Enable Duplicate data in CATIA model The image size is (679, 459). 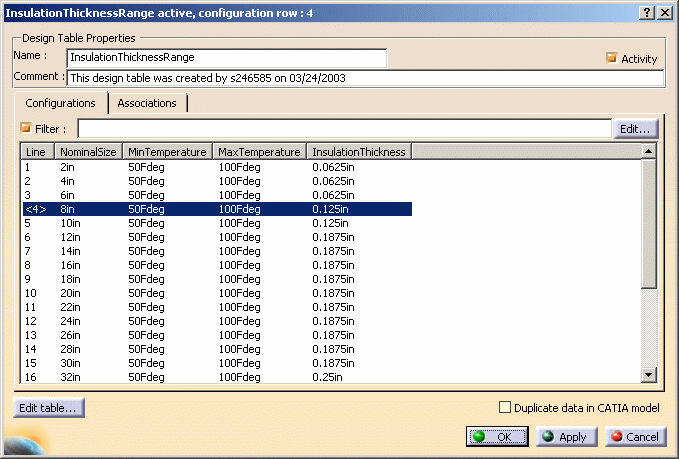pyautogui.click(x=504, y=407)
